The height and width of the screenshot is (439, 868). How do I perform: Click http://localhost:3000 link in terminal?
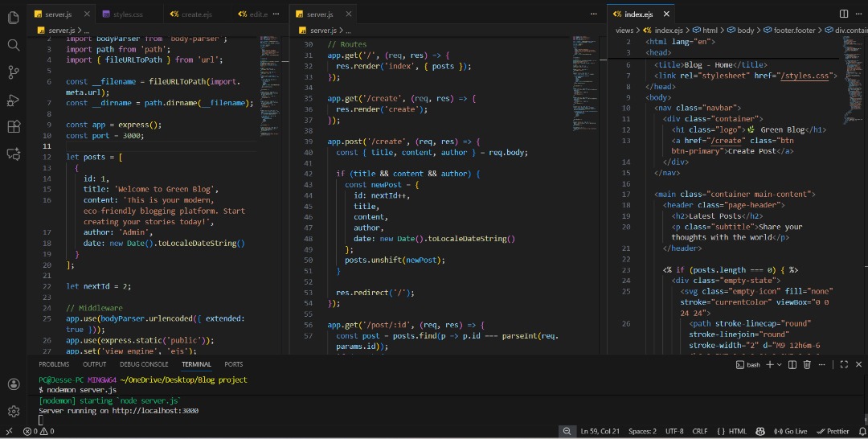pyautogui.click(x=155, y=411)
